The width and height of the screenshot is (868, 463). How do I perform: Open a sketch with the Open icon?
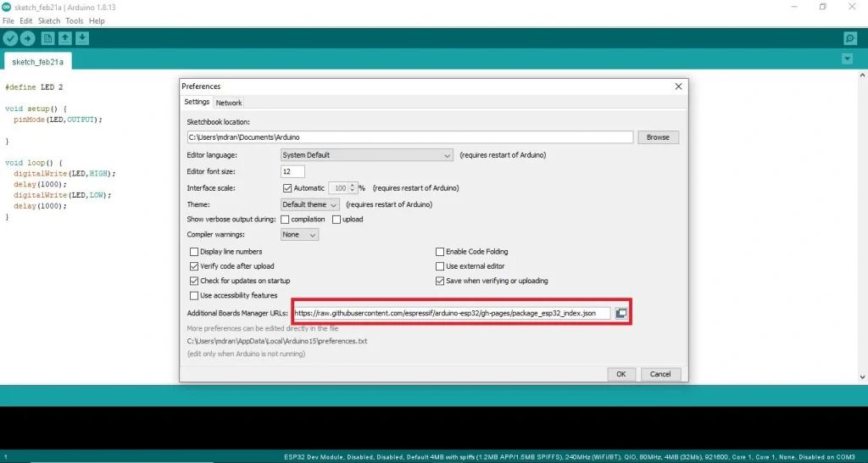(x=65, y=38)
